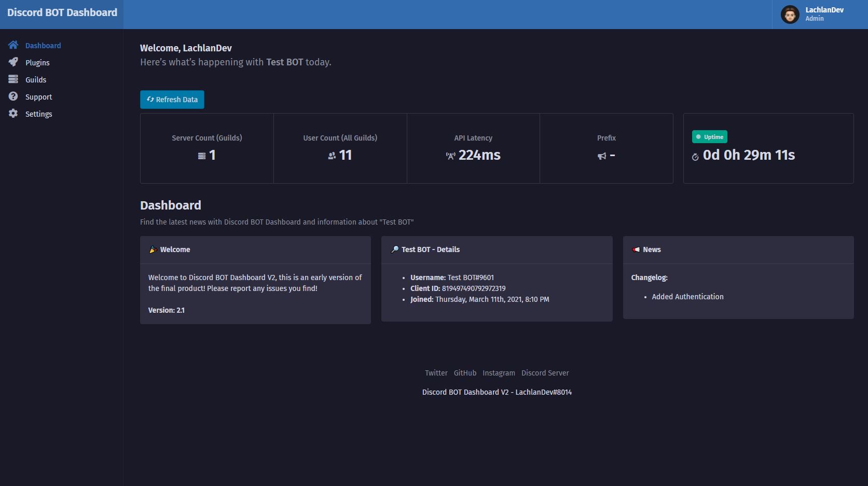868x486 pixels.
Task: Click the user count people icon
Action: click(x=331, y=155)
